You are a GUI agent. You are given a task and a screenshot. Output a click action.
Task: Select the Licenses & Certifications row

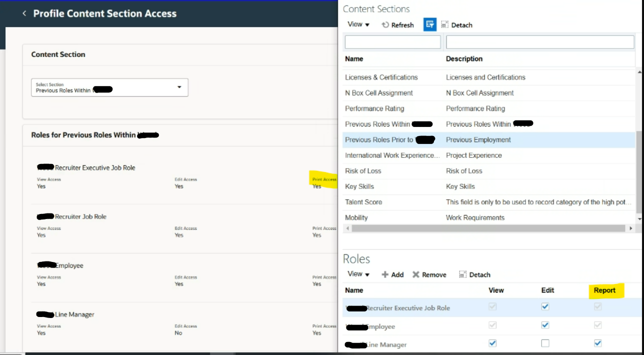pos(381,77)
